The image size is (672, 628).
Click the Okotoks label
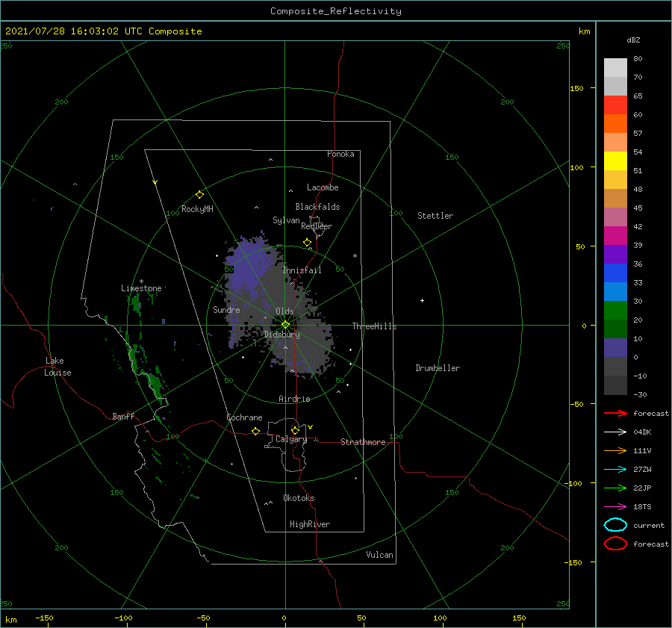(299, 498)
